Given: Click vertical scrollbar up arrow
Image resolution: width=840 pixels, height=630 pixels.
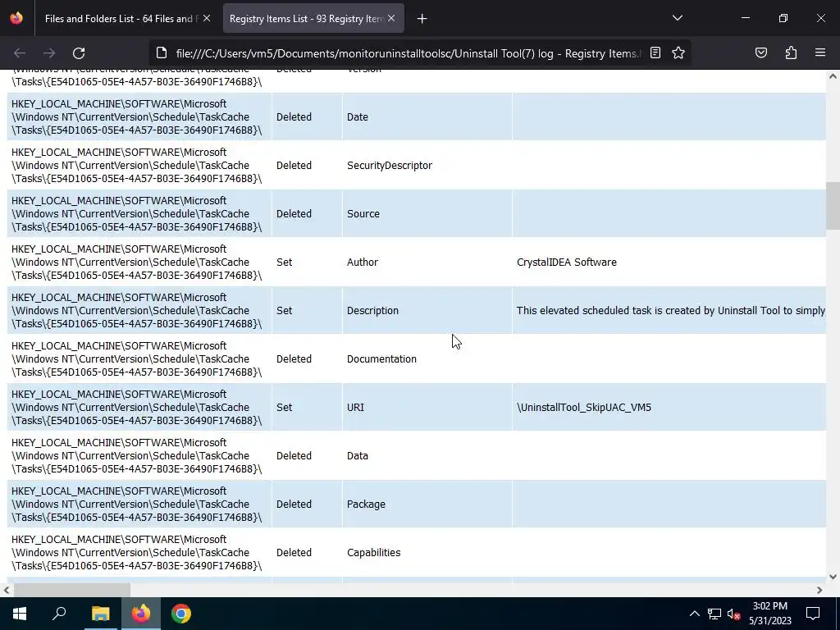Looking at the screenshot, I should click(833, 76).
